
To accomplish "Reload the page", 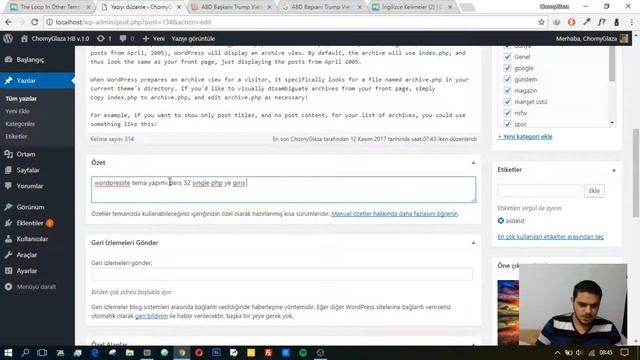I will pyautogui.click(x=35, y=22).
